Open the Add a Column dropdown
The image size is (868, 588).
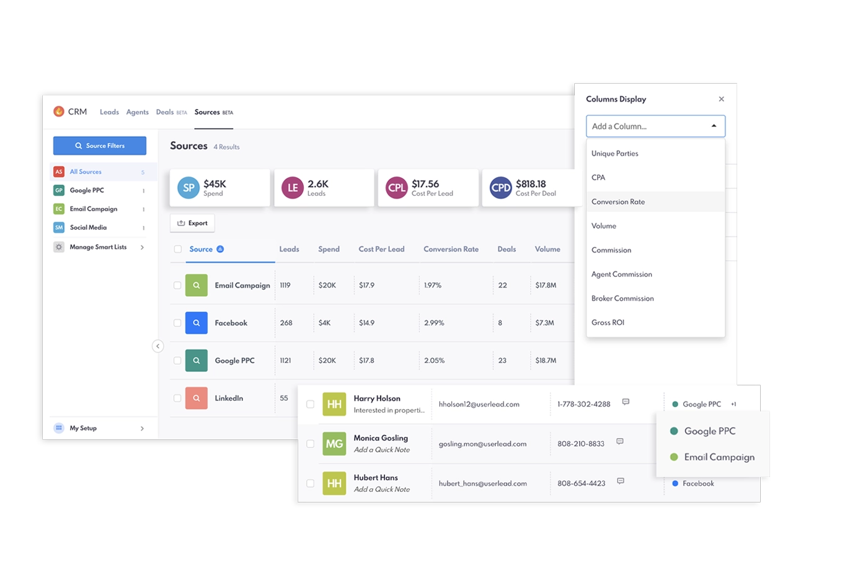[x=655, y=126]
